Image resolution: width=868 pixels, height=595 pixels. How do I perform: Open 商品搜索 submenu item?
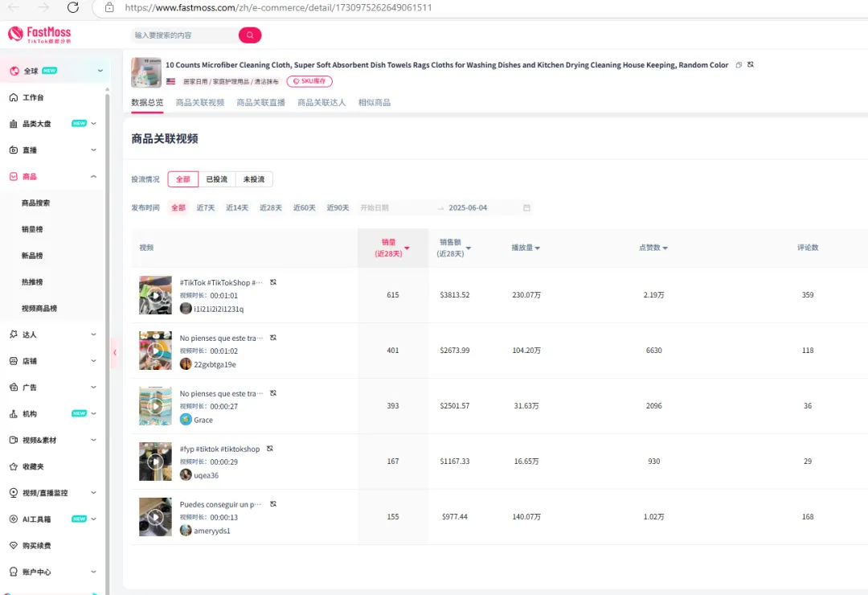pos(35,203)
